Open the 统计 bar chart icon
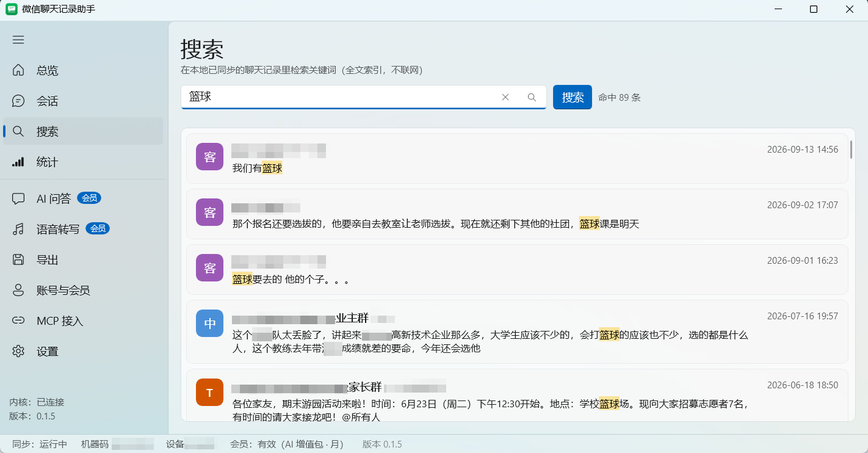 pos(18,162)
